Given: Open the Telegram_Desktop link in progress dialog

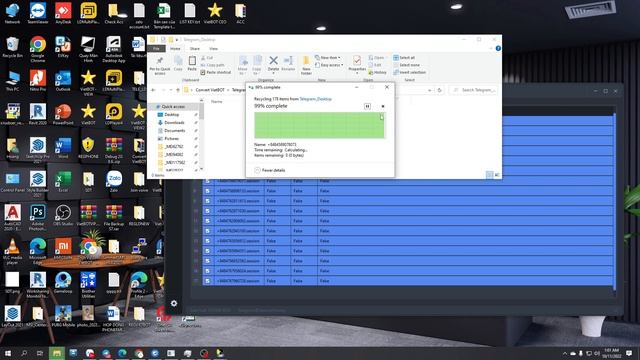Looking at the screenshot, I should [316, 99].
